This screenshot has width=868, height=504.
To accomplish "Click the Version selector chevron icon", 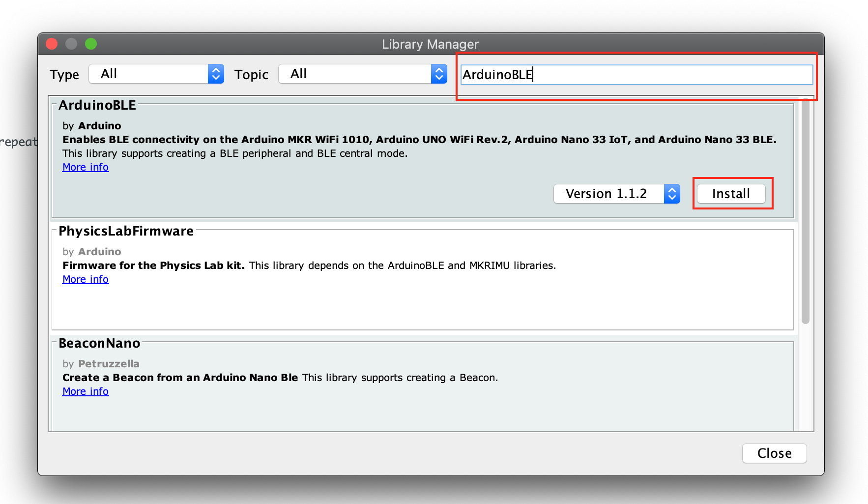I will 671,193.
